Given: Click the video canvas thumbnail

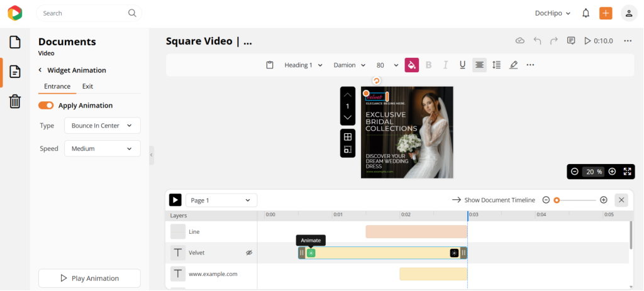Looking at the screenshot, I should point(407,132).
